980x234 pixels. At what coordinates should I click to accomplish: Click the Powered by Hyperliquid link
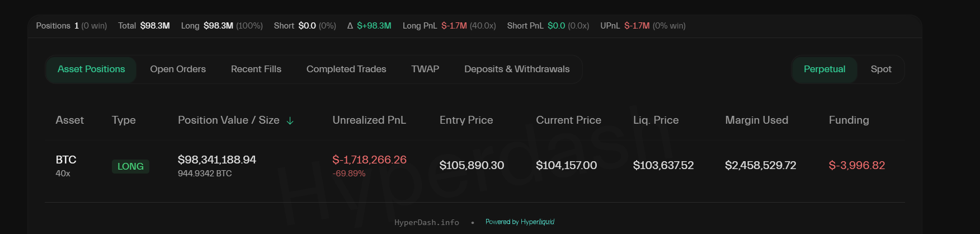click(x=520, y=222)
